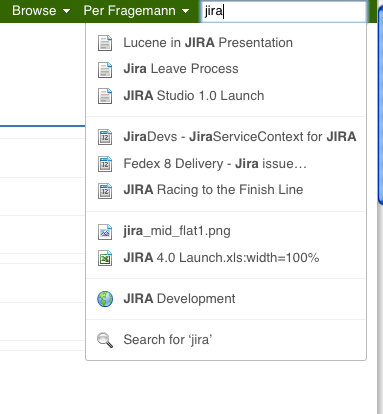383x414 pixels.
Task: Expand the Per Fragemann user menu
Action: click(136, 11)
